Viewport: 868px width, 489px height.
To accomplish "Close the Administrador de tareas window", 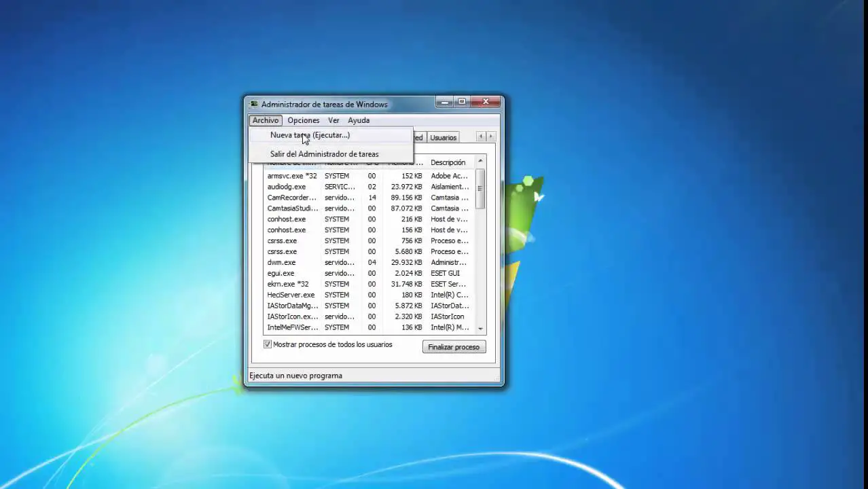I will 485,103.
